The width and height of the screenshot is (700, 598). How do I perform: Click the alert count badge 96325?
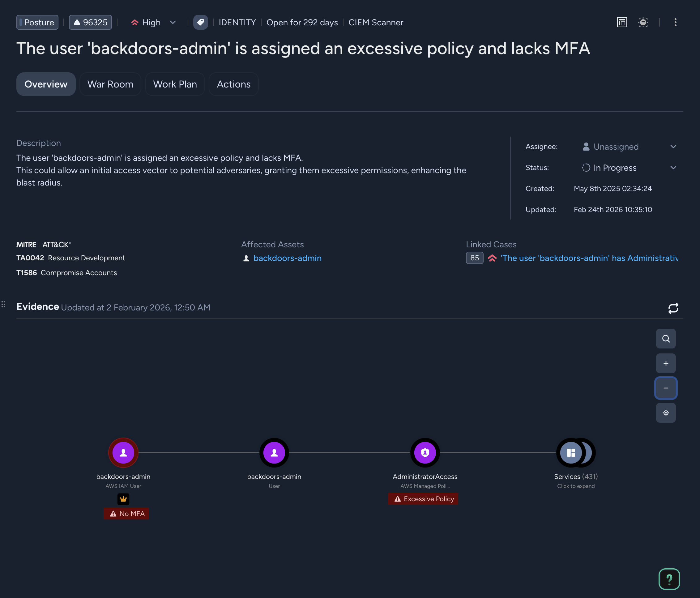pyautogui.click(x=90, y=22)
